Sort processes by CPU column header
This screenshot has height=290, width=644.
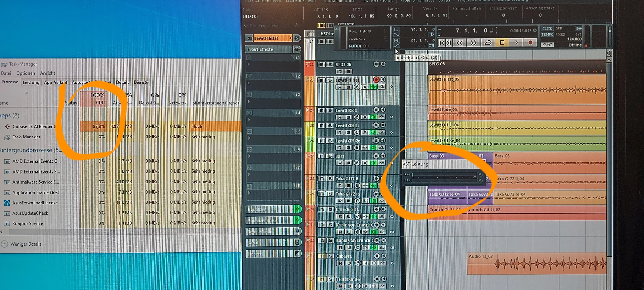point(94,99)
